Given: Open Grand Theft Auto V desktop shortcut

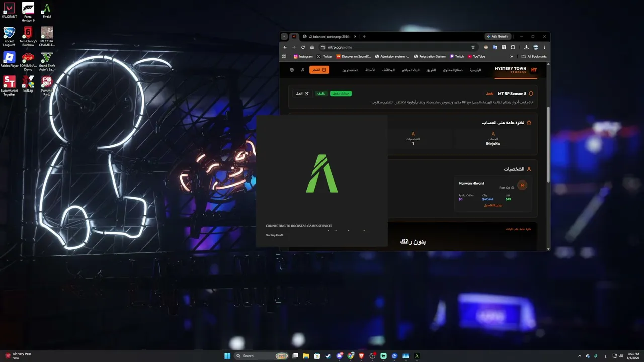Looking at the screenshot, I should tap(47, 61).
